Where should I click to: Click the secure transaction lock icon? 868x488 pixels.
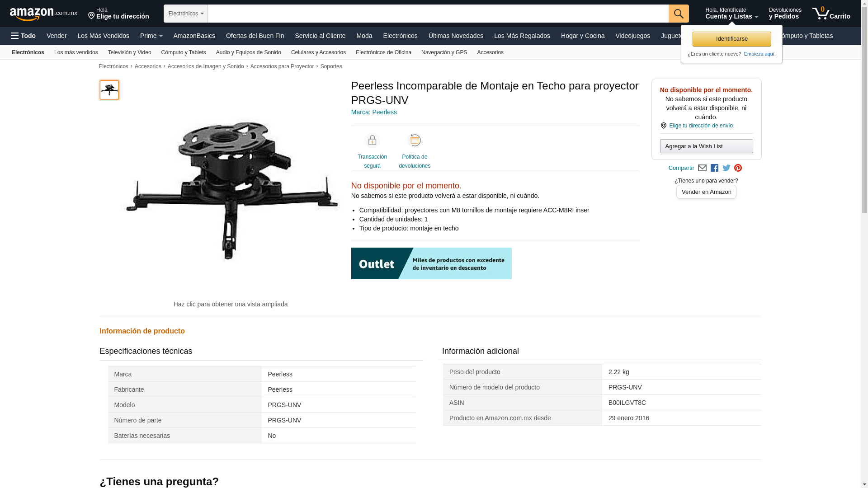(x=372, y=141)
